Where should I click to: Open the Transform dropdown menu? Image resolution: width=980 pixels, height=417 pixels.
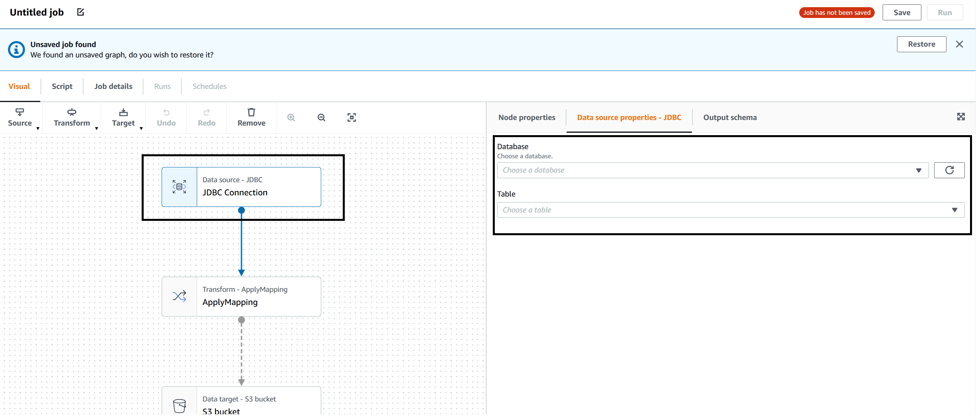72,117
